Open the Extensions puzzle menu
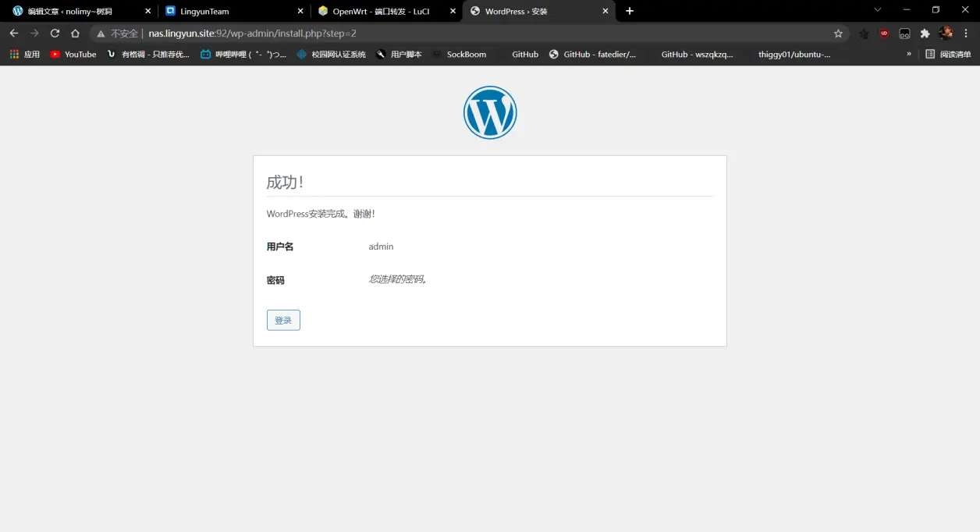The width and height of the screenshot is (980, 532). click(x=925, y=34)
